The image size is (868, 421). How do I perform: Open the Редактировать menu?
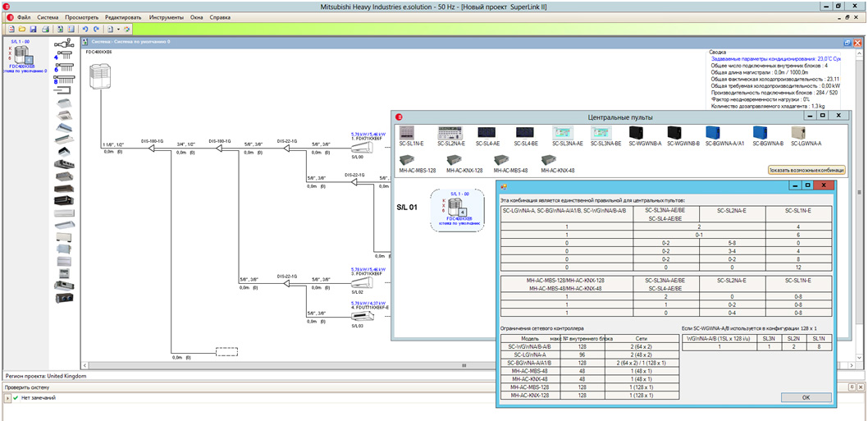(123, 17)
